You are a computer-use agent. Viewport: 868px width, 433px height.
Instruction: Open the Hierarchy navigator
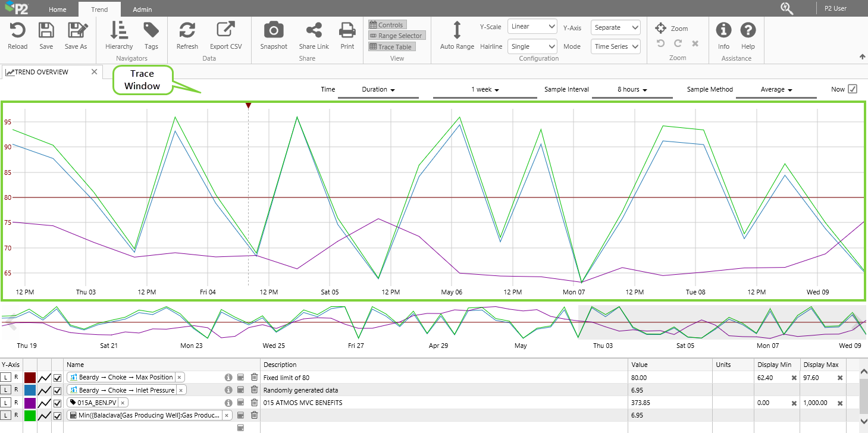[x=119, y=30]
